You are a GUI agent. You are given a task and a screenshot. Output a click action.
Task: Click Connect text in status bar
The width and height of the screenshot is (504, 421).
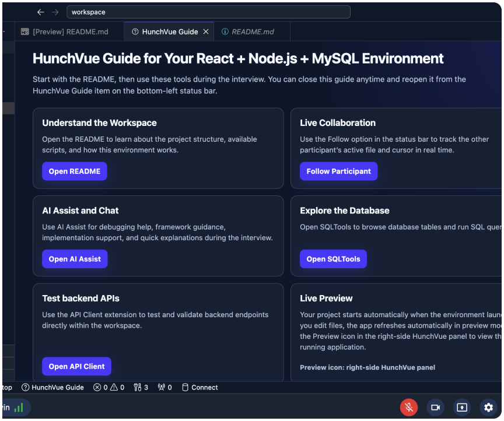click(204, 388)
